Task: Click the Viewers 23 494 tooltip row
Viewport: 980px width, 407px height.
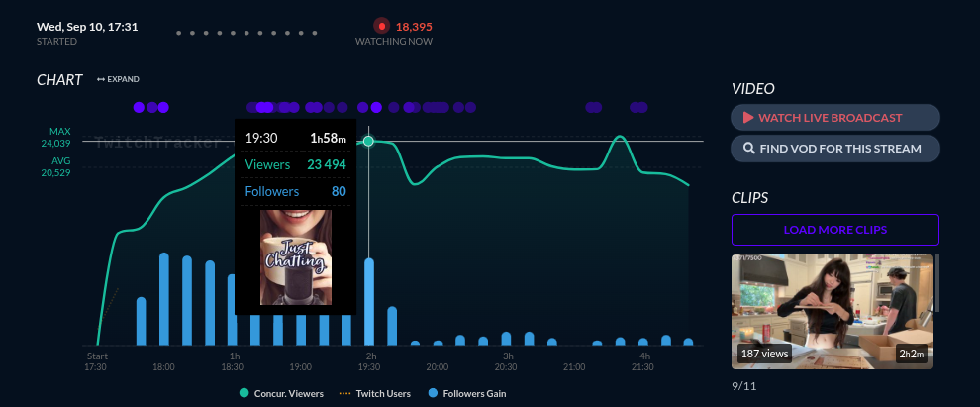Action: point(296,165)
